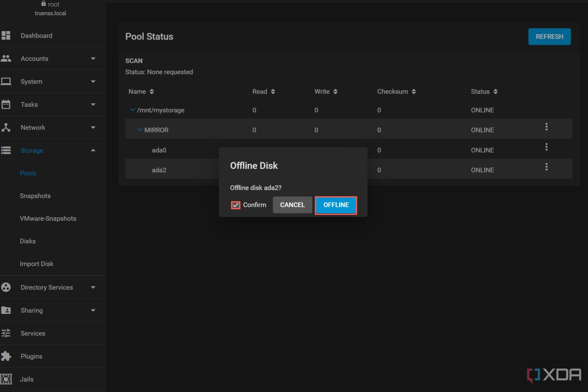Click 'Status: None requested' text
This screenshot has width=588, height=392.
point(159,72)
